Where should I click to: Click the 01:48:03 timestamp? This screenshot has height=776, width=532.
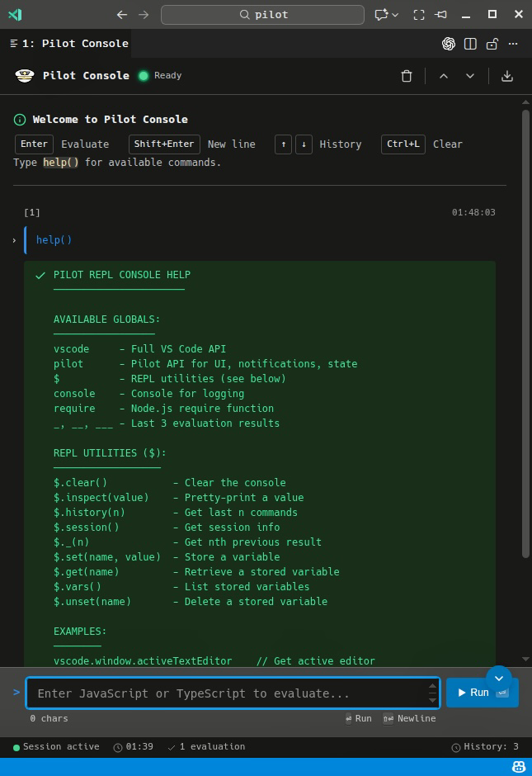(x=473, y=212)
